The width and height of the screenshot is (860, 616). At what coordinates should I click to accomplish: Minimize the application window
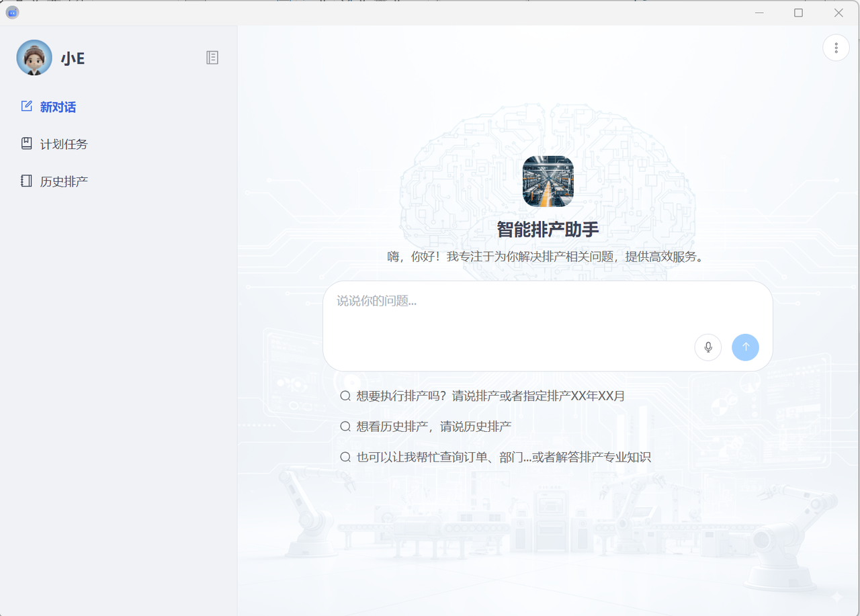(759, 13)
